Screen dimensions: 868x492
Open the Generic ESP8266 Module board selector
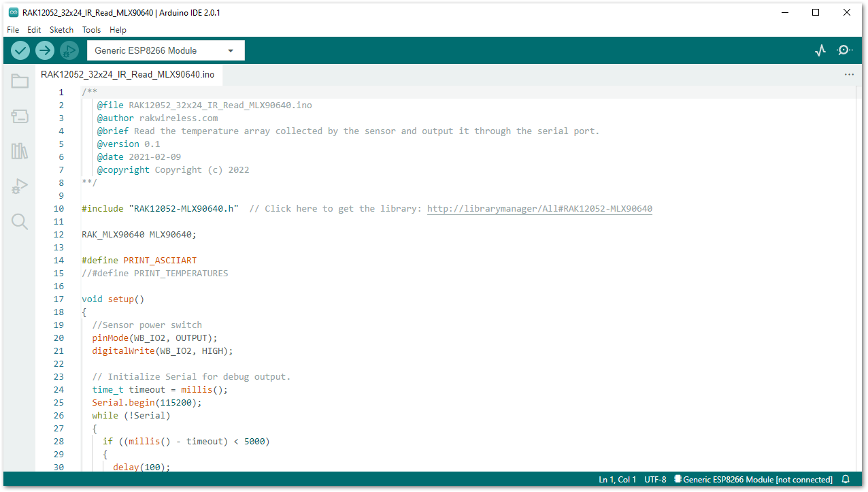[165, 50]
